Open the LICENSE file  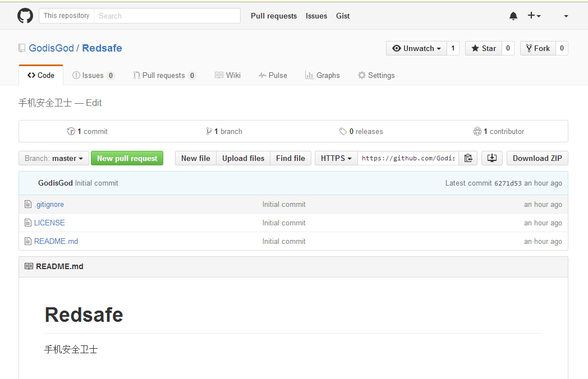49,223
